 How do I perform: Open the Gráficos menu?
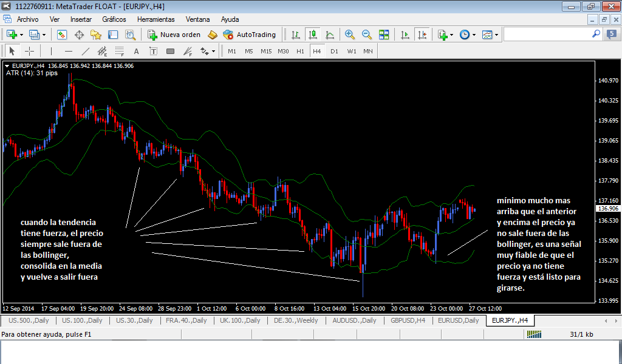click(114, 19)
